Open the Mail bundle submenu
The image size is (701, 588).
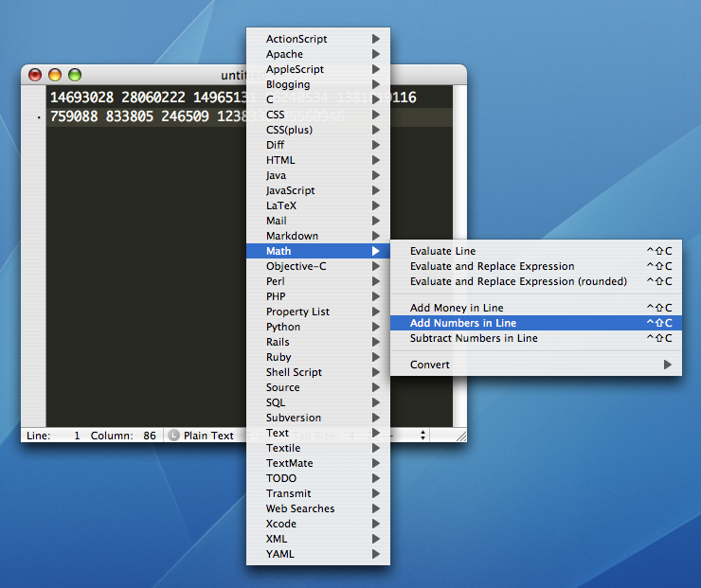(x=318, y=222)
